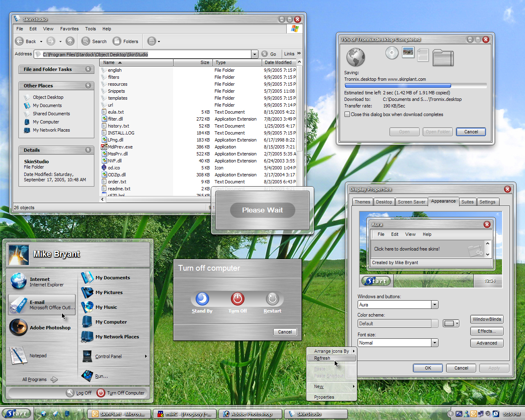
Task: Click Stand By power icon
Action: (202, 299)
